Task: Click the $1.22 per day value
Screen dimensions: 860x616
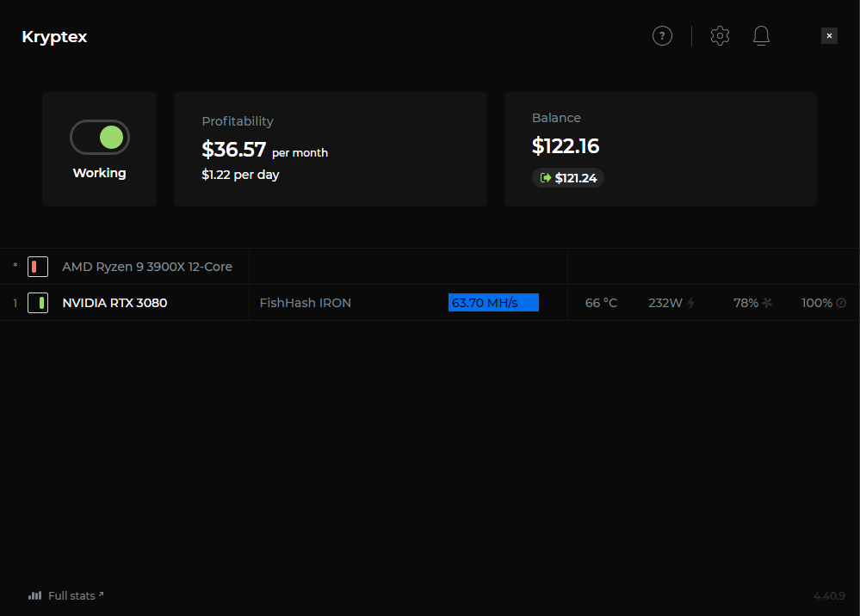Action: [240, 175]
